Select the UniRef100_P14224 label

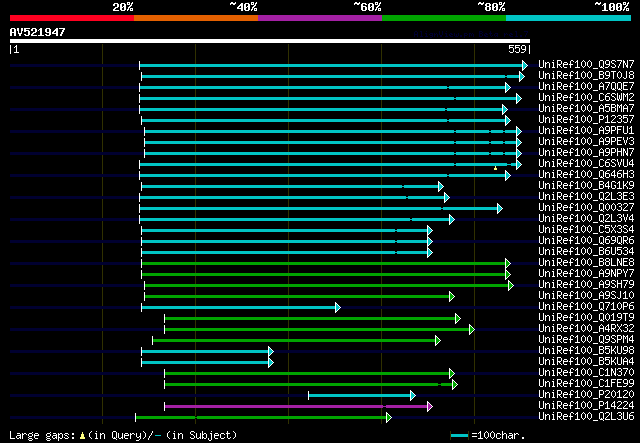pyautogui.click(x=586, y=405)
